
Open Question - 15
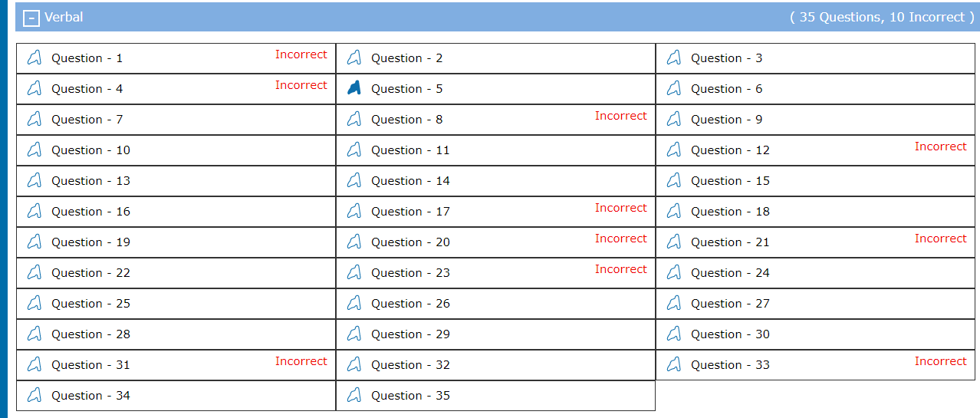(x=730, y=181)
